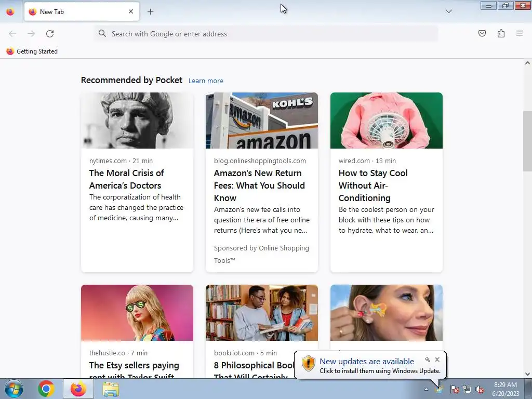This screenshot has height=399, width=532.
Task: Click the Windows Update tray icon
Action: 440,389
